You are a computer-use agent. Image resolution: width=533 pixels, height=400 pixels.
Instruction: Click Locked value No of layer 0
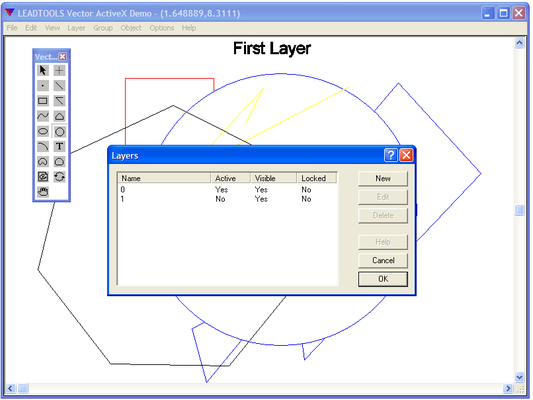pos(306,190)
